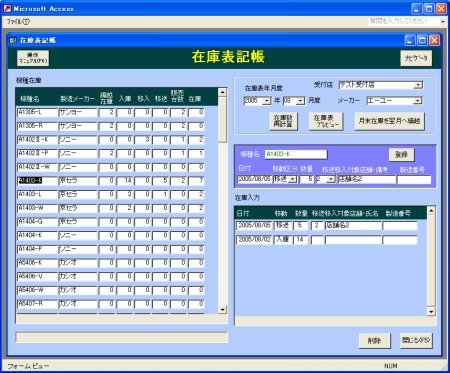Open the 移動区分 dropdown in entry panel
Screen dimensions: 450x373
pyautogui.click(x=292, y=179)
